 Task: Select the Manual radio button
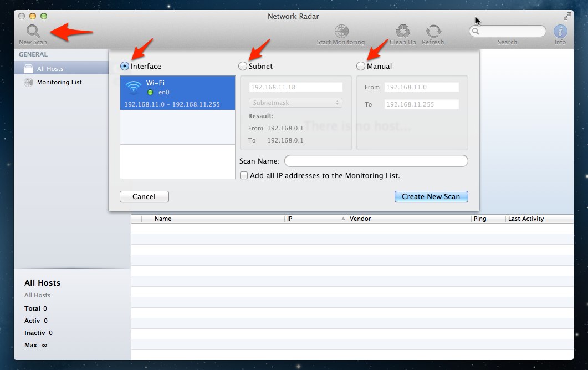(360, 66)
